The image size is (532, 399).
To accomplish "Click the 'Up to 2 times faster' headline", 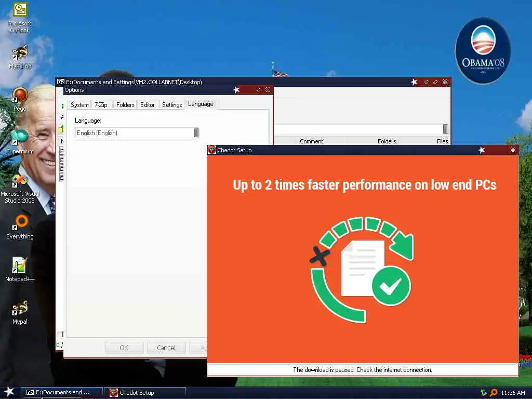I will tap(364, 185).
